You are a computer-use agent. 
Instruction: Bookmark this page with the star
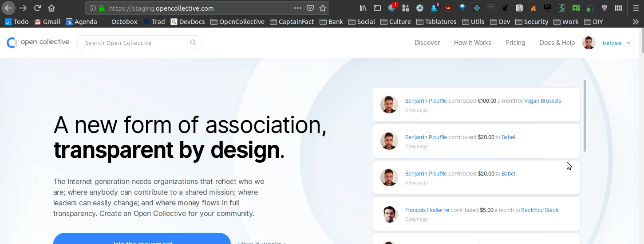tap(323, 8)
